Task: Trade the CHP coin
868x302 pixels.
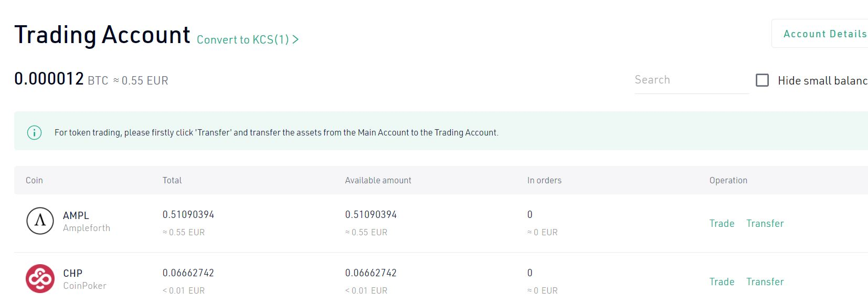Action: point(722,282)
